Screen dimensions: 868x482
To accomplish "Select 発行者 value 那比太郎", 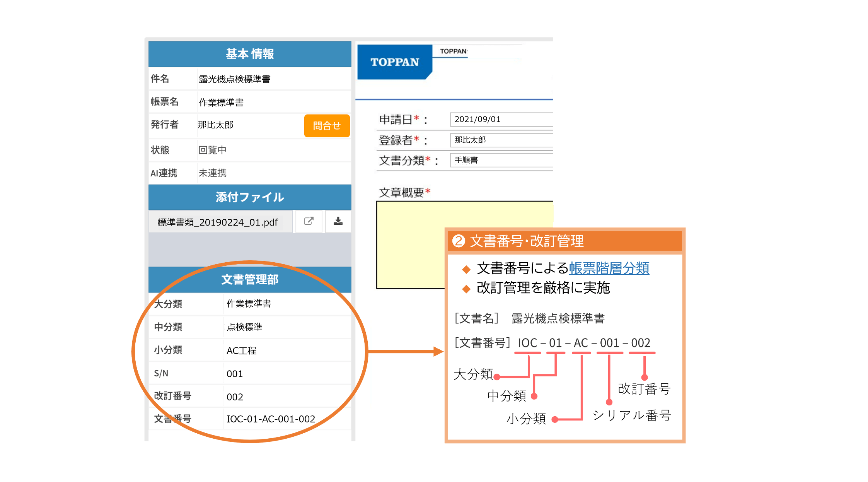I will [x=216, y=125].
